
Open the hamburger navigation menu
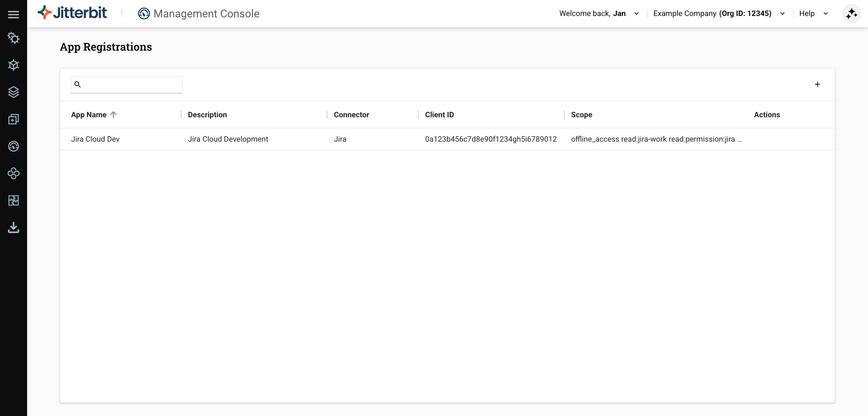(x=14, y=14)
